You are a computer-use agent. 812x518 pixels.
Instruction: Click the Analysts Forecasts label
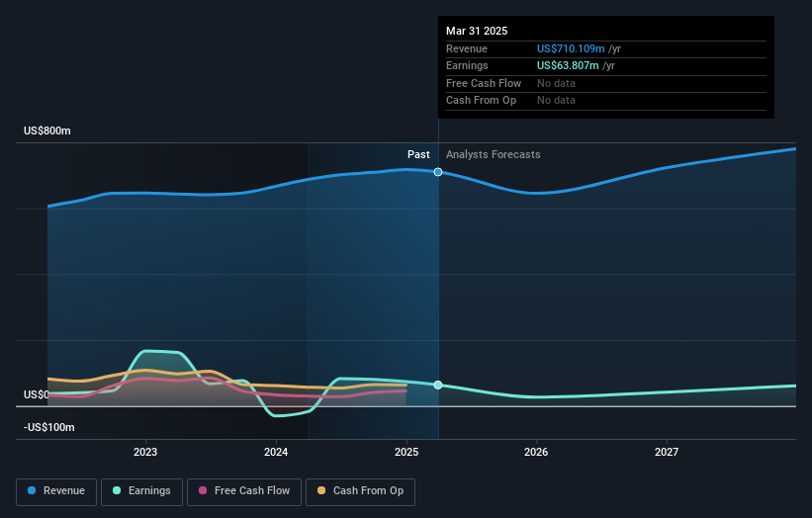pyautogui.click(x=493, y=155)
